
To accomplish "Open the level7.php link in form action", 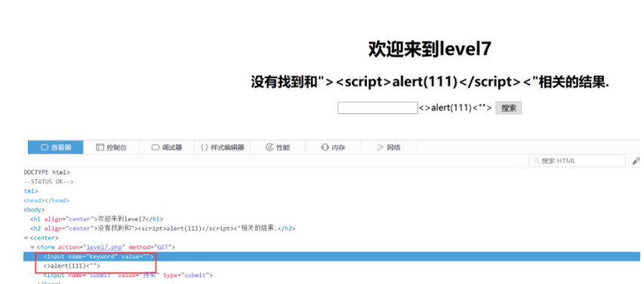I will [x=104, y=247].
